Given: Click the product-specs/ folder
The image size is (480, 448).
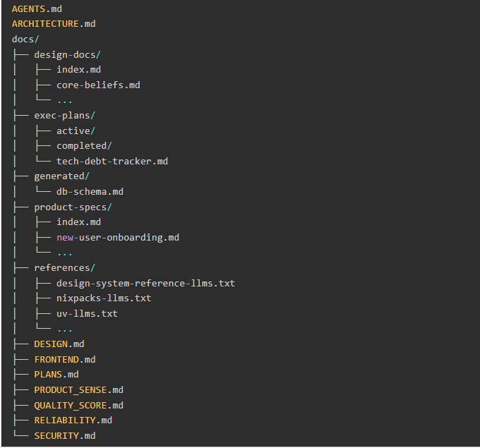Looking at the screenshot, I should [73, 207].
